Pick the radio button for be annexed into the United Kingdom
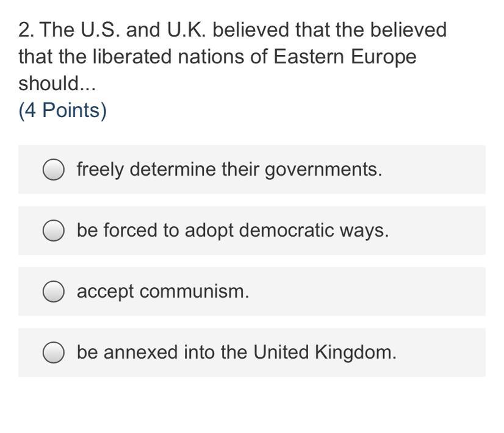504x433 pixels. click(53, 352)
